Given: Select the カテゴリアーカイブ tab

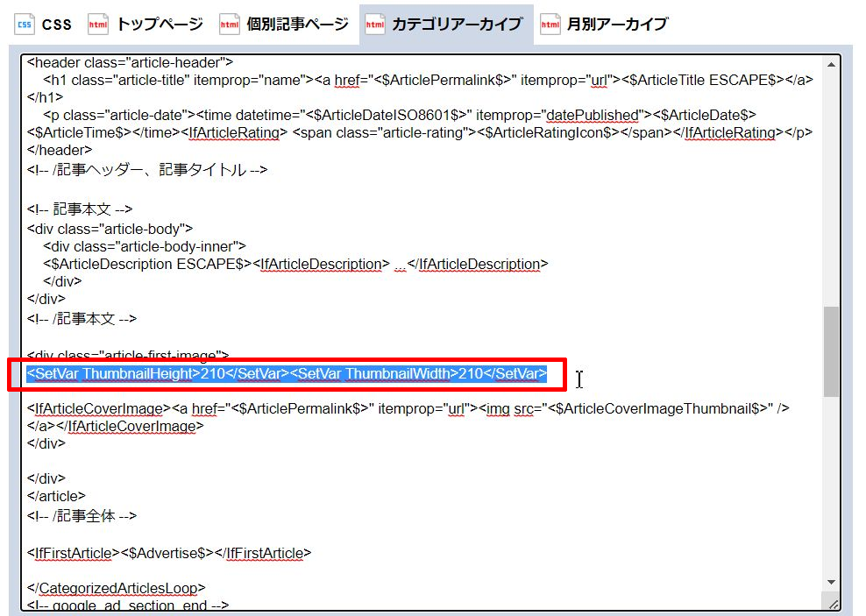Looking at the screenshot, I should tap(445, 25).
